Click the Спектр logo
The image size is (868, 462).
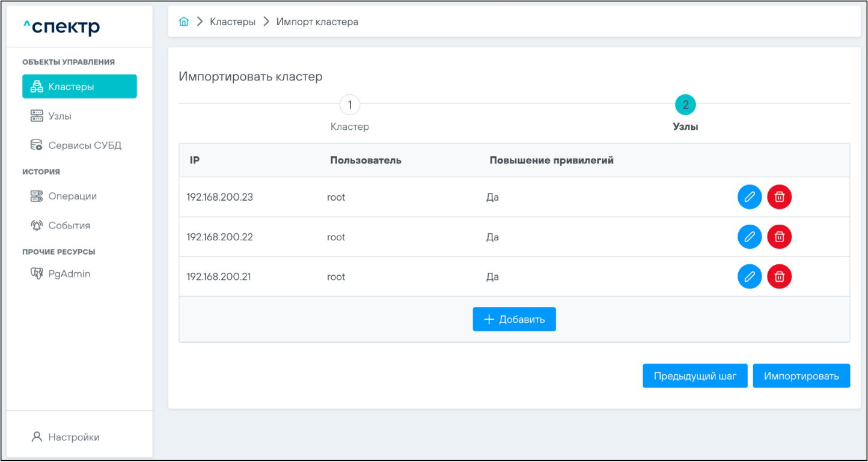coord(61,26)
